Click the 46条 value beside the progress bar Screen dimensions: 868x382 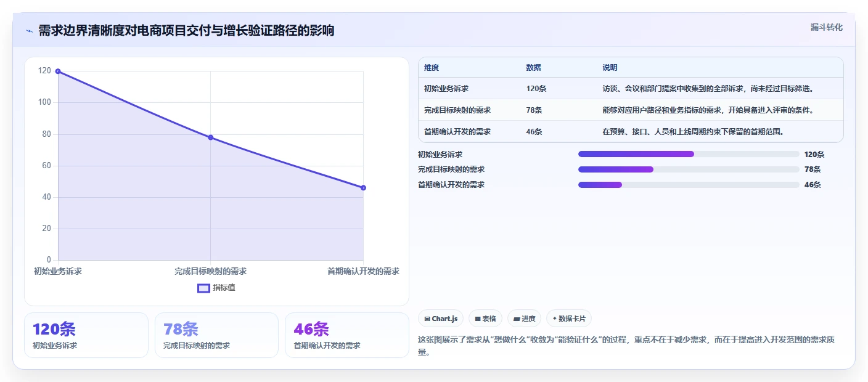pyautogui.click(x=813, y=185)
